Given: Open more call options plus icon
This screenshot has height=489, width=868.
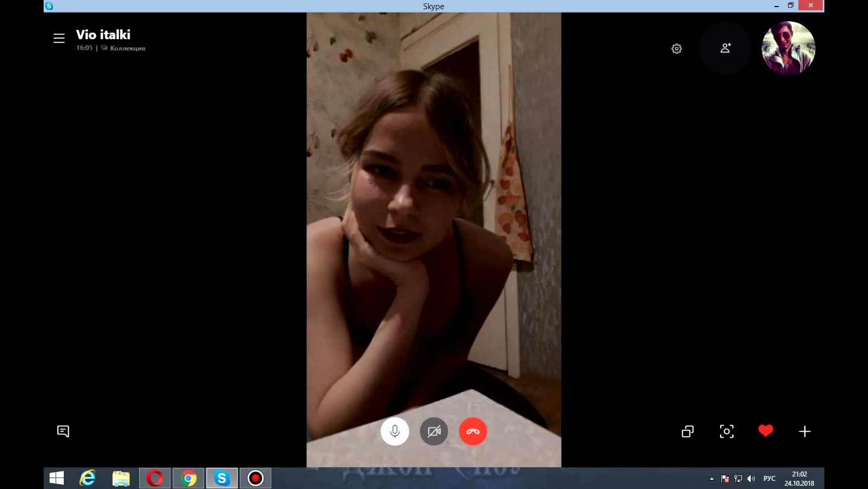Looking at the screenshot, I should (x=805, y=431).
